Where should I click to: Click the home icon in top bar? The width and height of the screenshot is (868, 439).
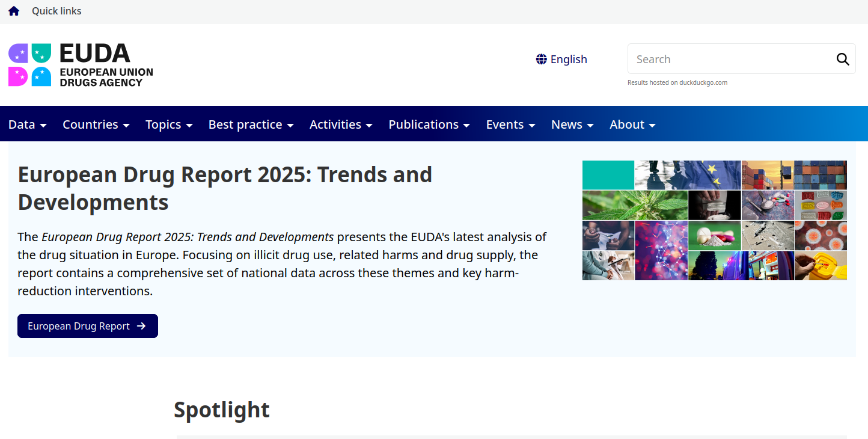pyautogui.click(x=14, y=11)
